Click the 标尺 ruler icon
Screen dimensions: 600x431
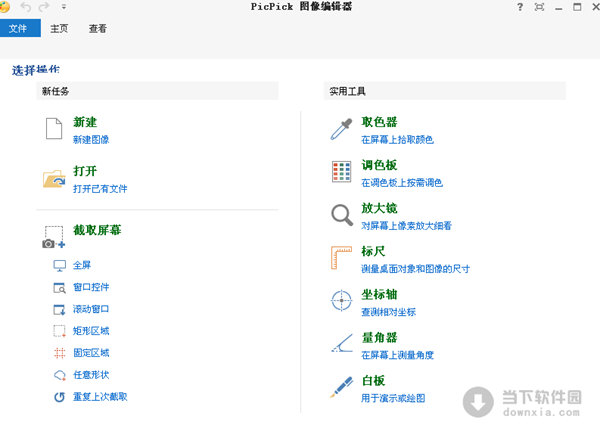point(341,258)
